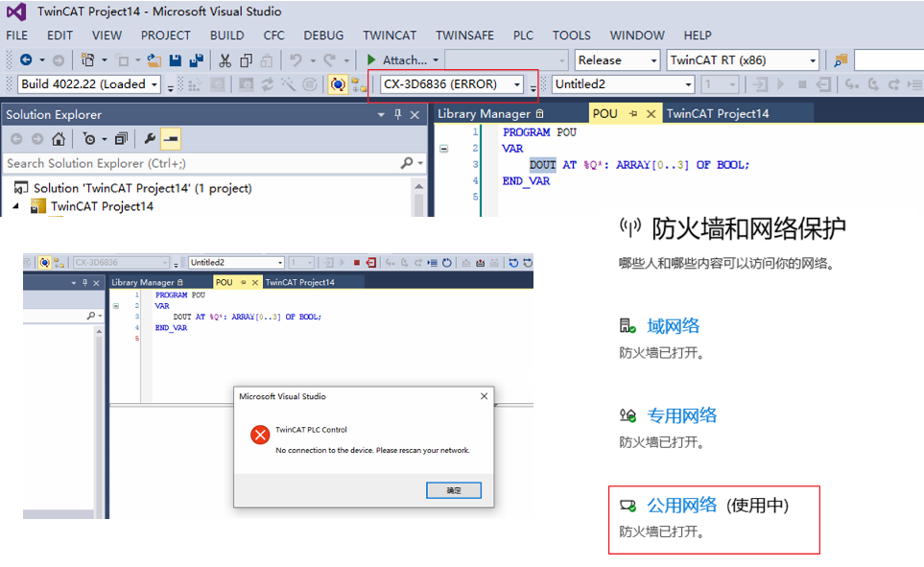Click the green Attach start arrow
The image size is (924, 567).
[x=371, y=59]
